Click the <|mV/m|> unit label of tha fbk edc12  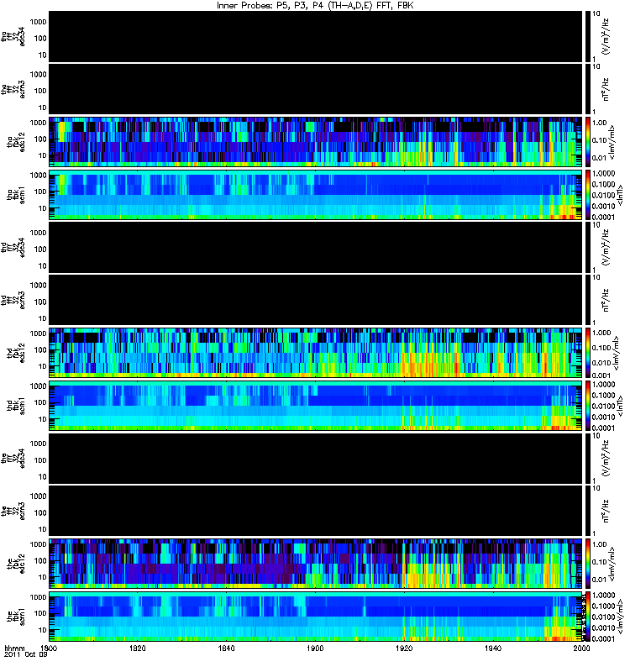click(x=612, y=142)
